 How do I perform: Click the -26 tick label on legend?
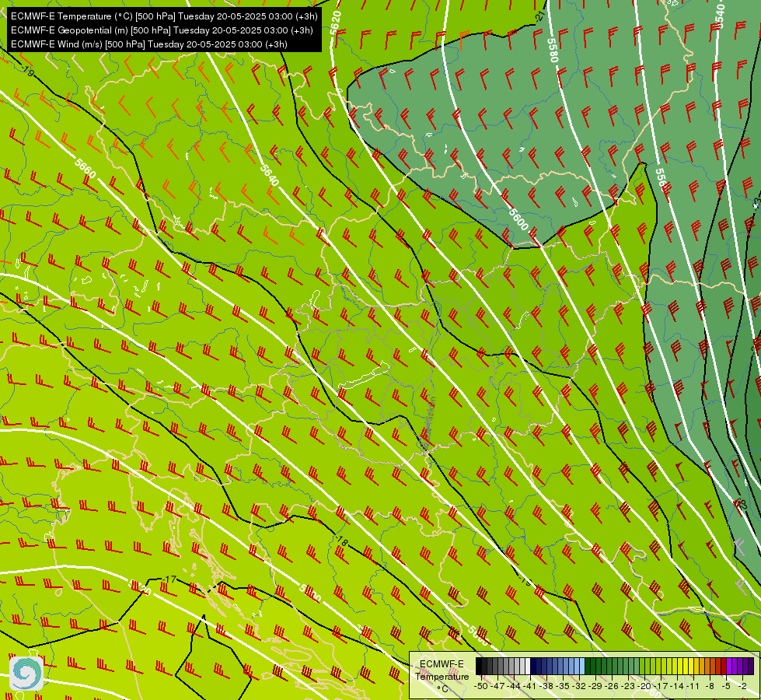612,686
